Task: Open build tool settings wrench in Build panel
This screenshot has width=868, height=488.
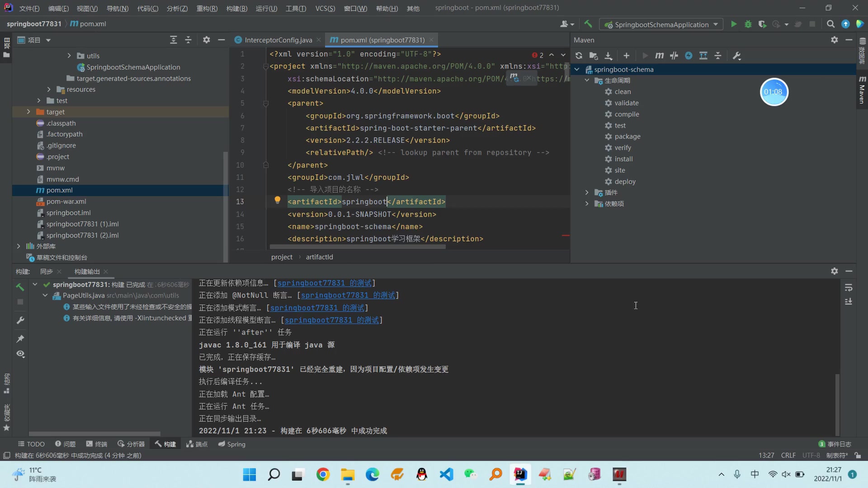Action: coord(20,320)
